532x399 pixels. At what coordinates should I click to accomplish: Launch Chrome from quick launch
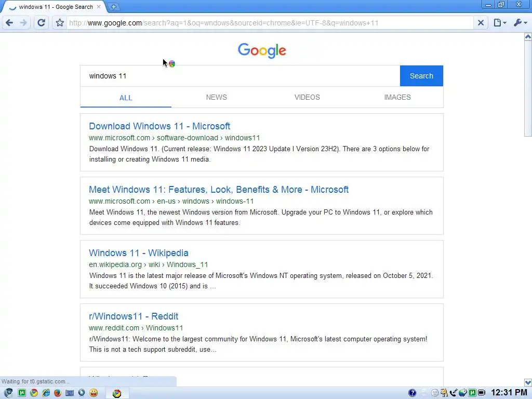tap(34, 393)
